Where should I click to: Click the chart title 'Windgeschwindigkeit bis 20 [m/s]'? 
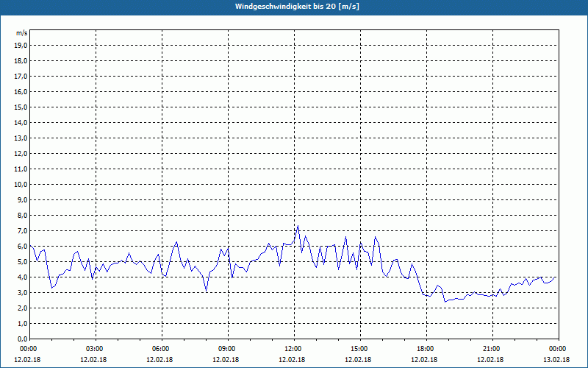click(297, 7)
